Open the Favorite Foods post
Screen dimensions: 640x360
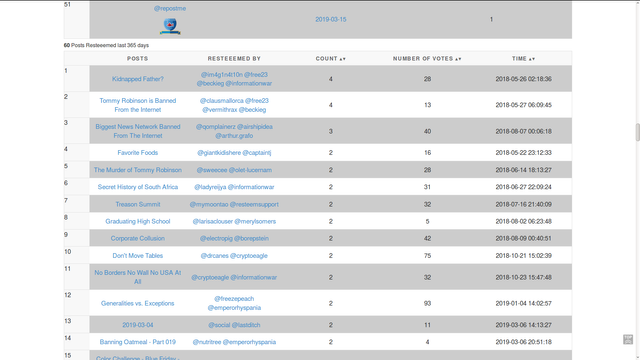point(138,153)
